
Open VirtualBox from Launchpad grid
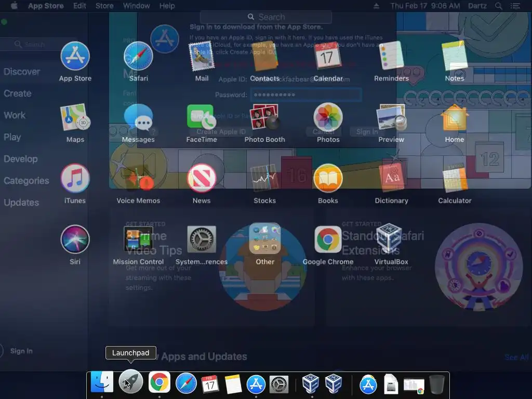click(x=389, y=238)
